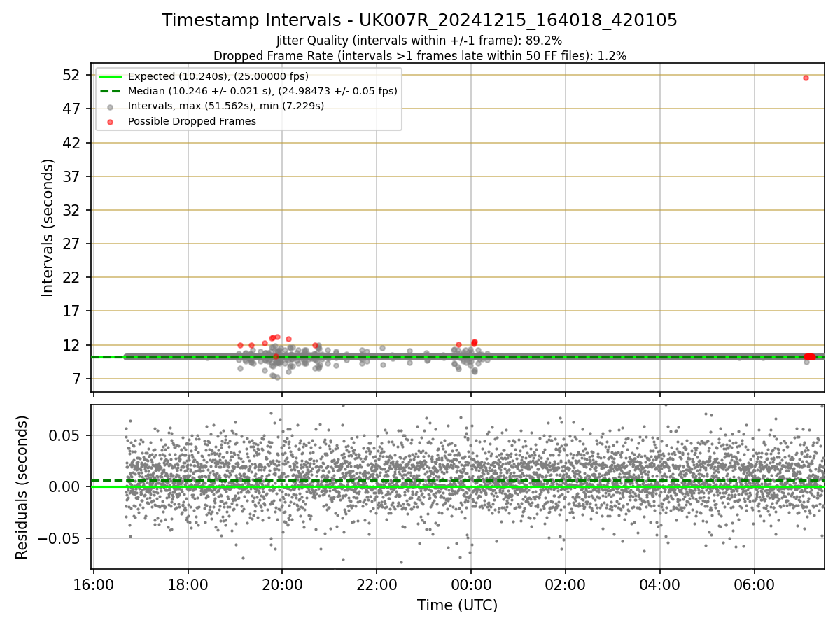The width and height of the screenshot is (840, 630).
Task: Click the y-axis tick label '7'
Action: pos(78,379)
